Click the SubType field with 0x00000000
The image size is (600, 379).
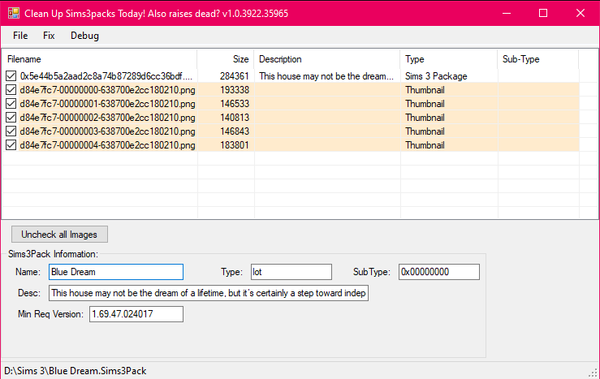tap(439, 272)
